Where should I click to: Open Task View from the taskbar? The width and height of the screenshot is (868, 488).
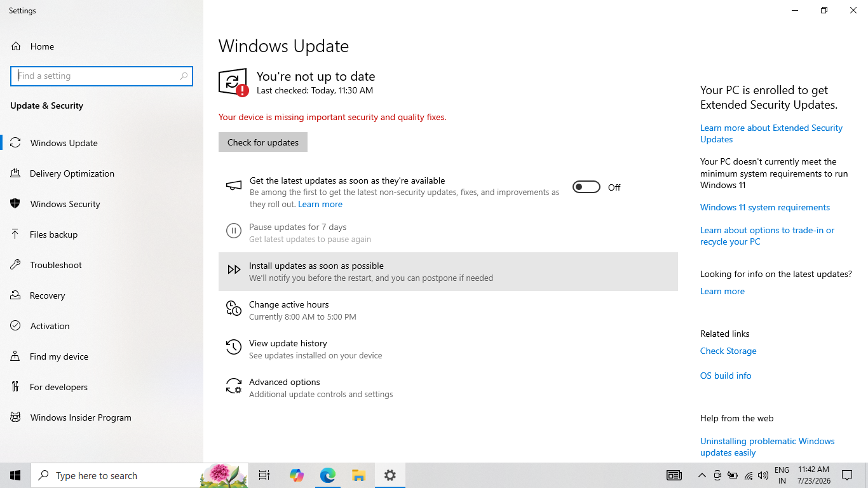(x=264, y=475)
